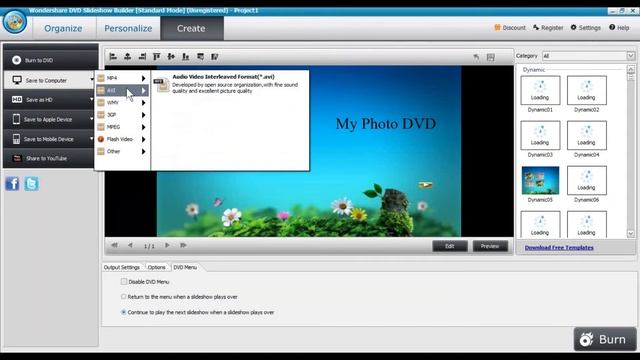Select the Dynamic02 template thumbnail
640x360 pixels.
587,90
